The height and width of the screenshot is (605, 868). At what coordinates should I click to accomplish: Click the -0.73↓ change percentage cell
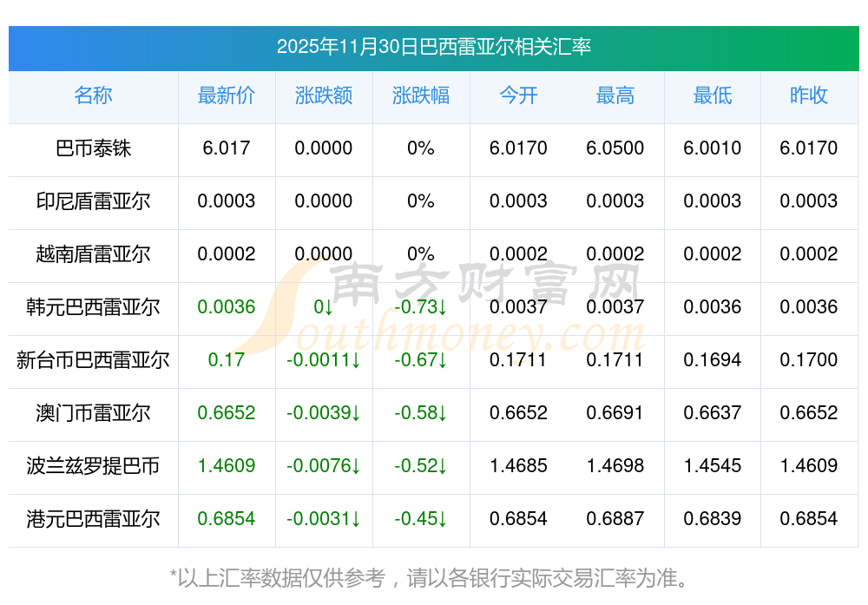(x=421, y=307)
